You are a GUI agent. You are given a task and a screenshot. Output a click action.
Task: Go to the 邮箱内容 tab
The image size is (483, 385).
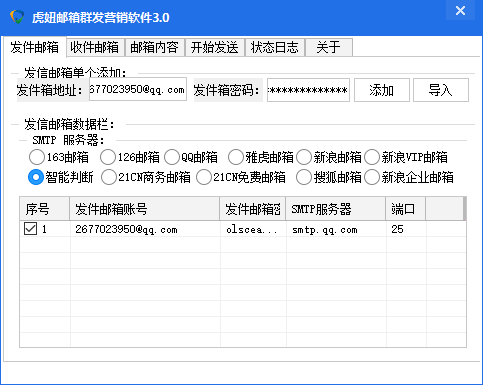coord(155,47)
